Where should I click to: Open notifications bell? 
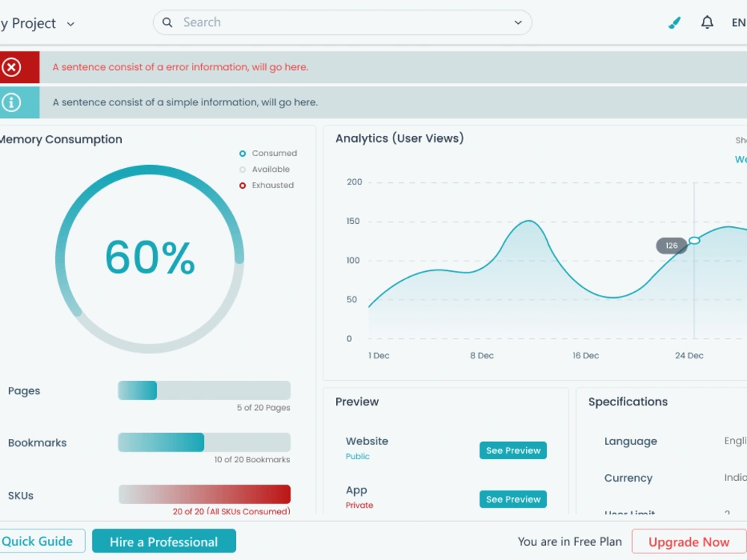(707, 22)
